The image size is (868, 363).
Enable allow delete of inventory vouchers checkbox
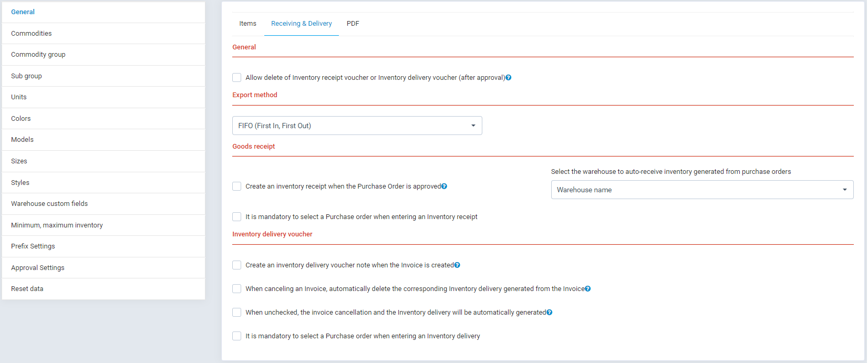(237, 78)
